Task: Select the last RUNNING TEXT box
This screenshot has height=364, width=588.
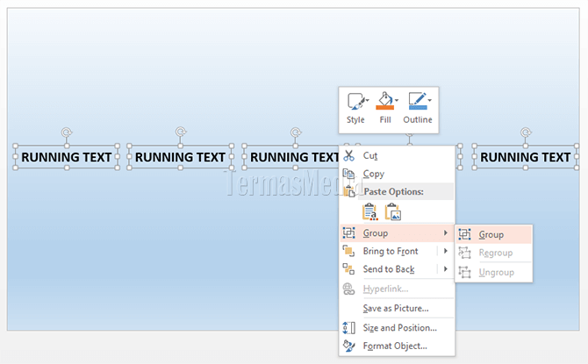Action: click(526, 157)
